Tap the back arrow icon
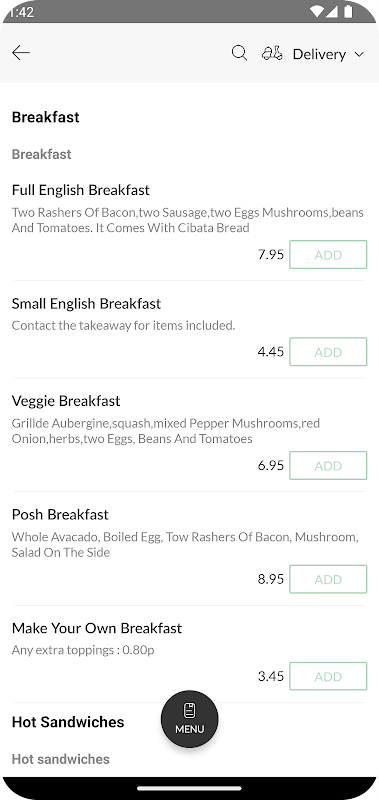 coord(21,53)
